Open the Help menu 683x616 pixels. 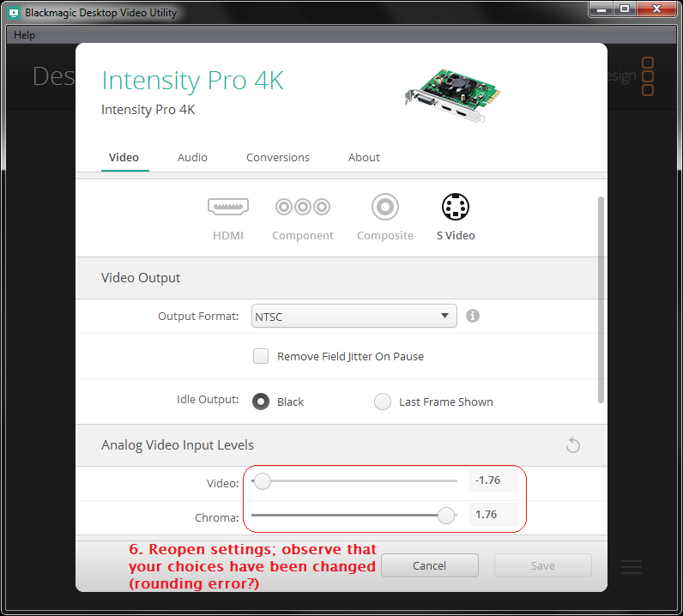(24, 35)
